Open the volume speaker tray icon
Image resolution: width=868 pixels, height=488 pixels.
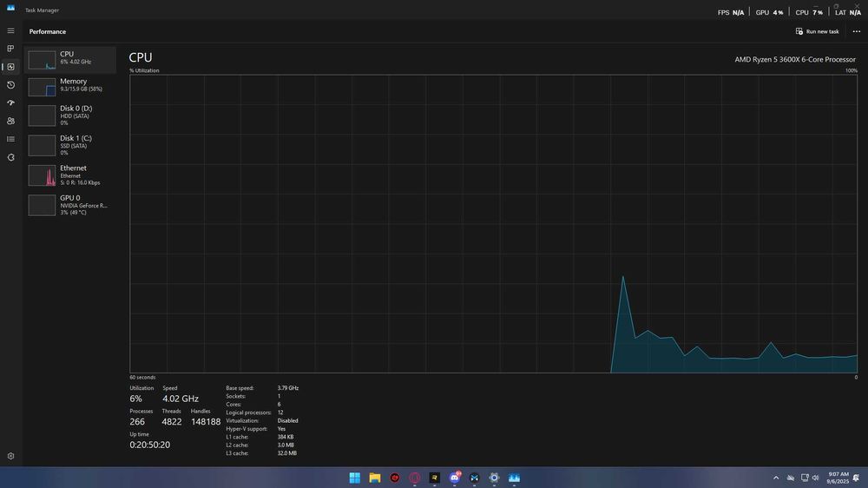pyautogui.click(x=815, y=478)
